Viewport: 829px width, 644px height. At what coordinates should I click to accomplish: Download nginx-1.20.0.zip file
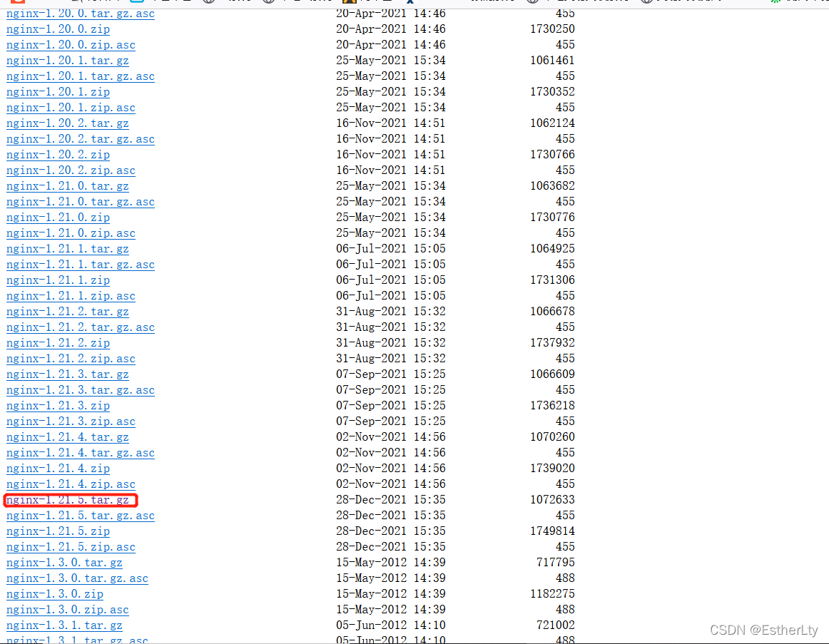tap(59, 29)
